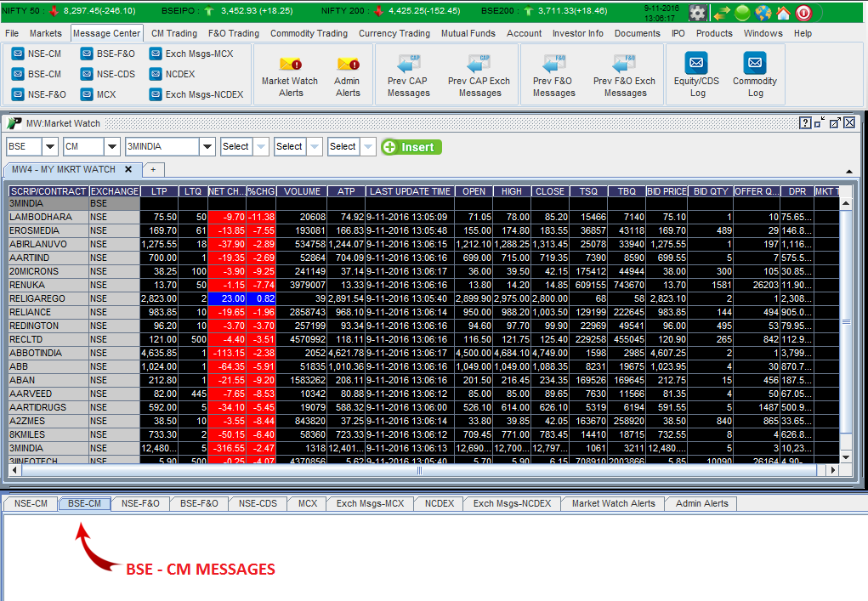Expand the 3MINDIA scrip dropdown
This screenshot has height=601, width=868.
[207, 145]
